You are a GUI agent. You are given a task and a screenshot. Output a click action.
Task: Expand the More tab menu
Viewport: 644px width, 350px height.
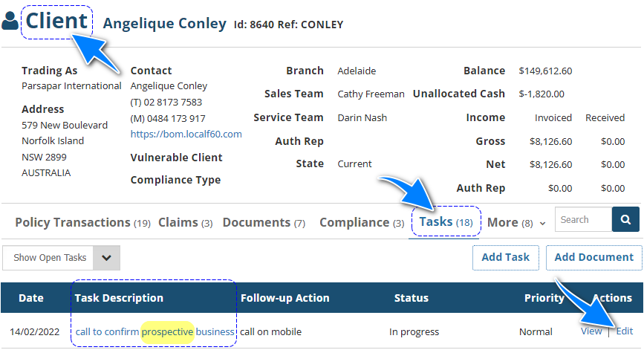tap(516, 222)
